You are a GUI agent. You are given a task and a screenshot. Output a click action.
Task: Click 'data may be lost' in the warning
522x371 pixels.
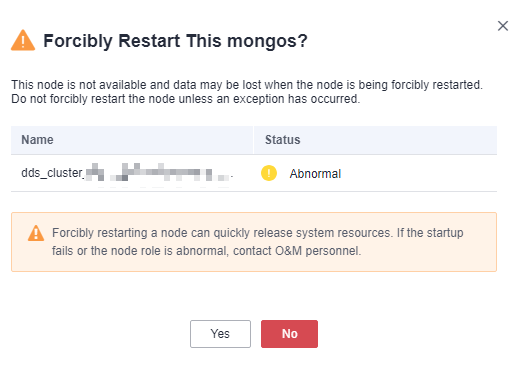coord(218,85)
